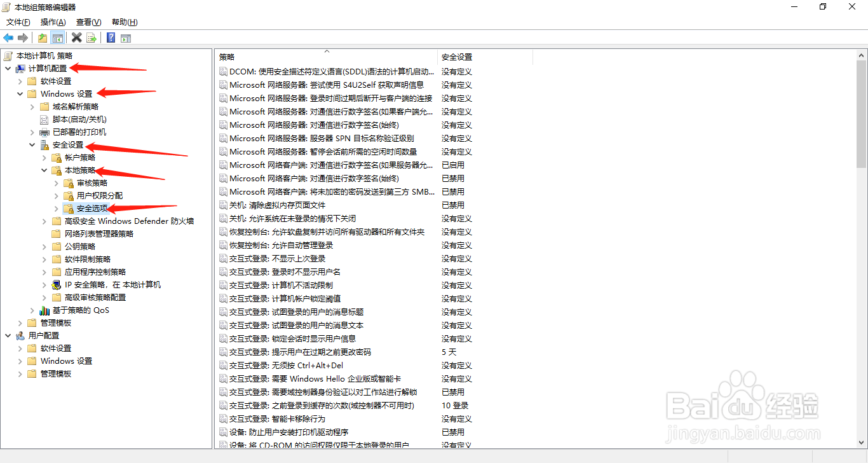Expand the 用户权限分配 tree node
The height and width of the screenshot is (463, 868).
tap(55, 195)
